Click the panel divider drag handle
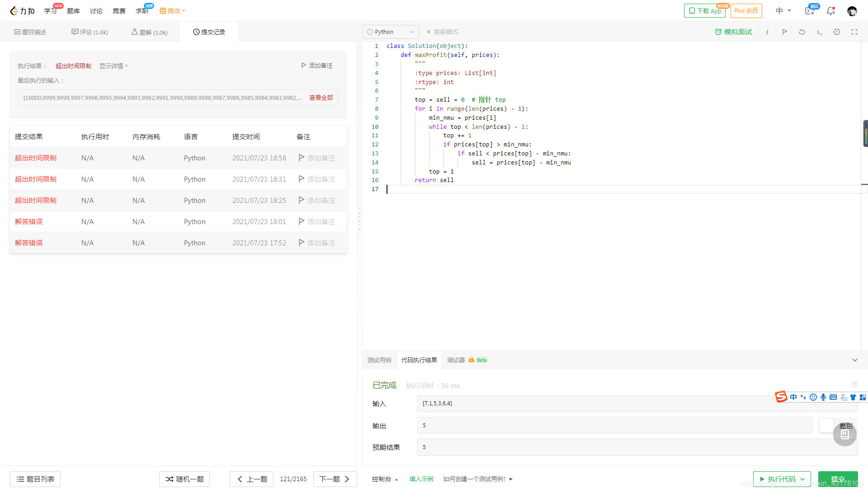 click(x=359, y=220)
